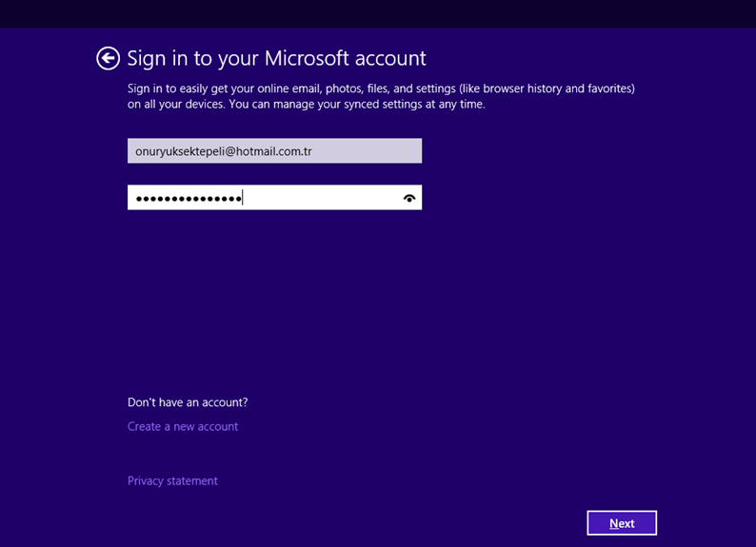
Task: Open the Create a new account link
Action: [x=183, y=426]
